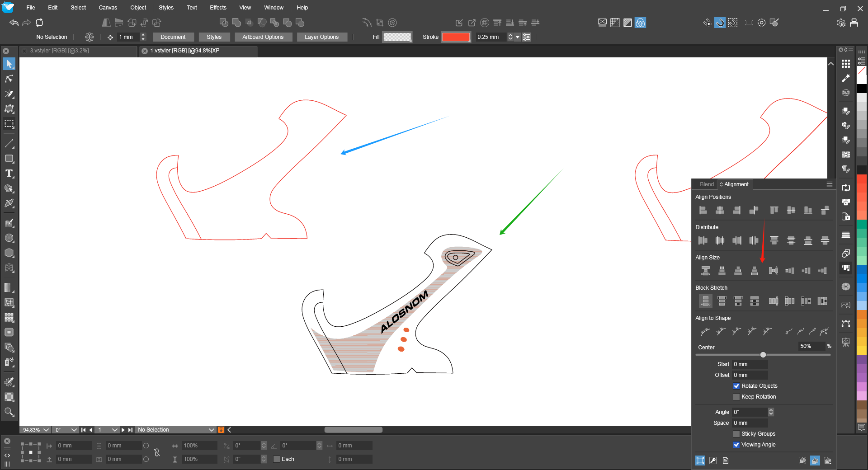The height and width of the screenshot is (470, 868).
Task: Click the first Block Stretch icon
Action: [x=705, y=301]
